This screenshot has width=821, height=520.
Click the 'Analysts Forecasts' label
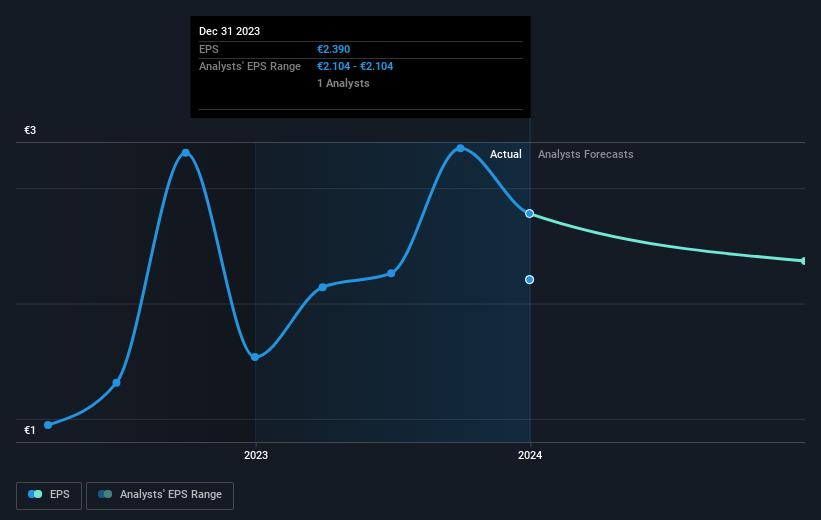(x=585, y=154)
